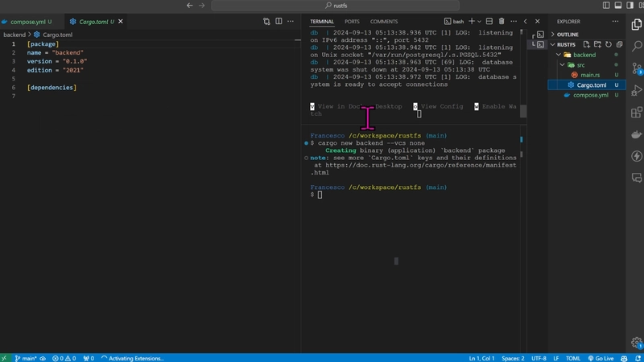Go forward with the navigation arrow
Screen dimensions: 644x362
202,6
